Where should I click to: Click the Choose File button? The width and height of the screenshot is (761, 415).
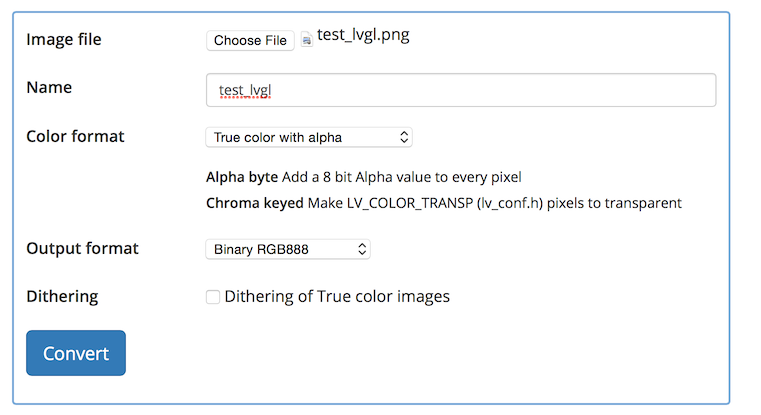(250, 41)
